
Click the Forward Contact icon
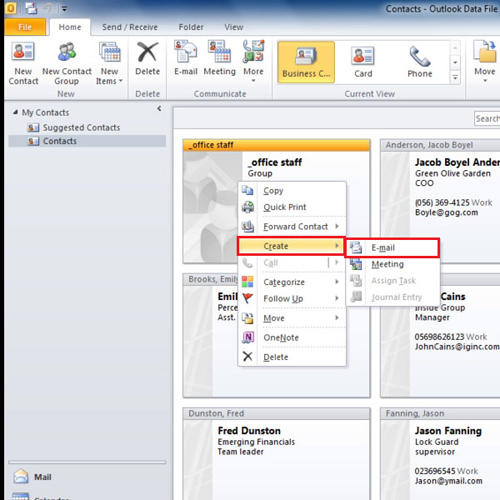tap(248, 227)
